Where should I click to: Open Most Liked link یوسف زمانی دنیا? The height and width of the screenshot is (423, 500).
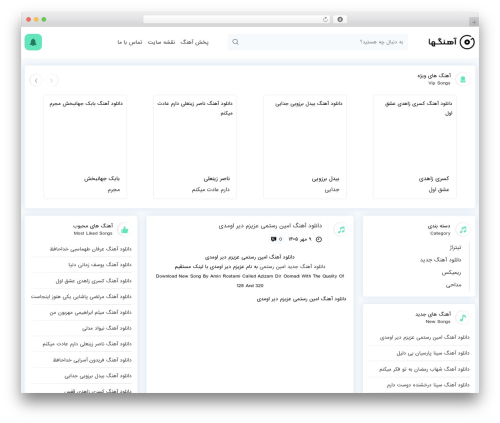[100, 265]
